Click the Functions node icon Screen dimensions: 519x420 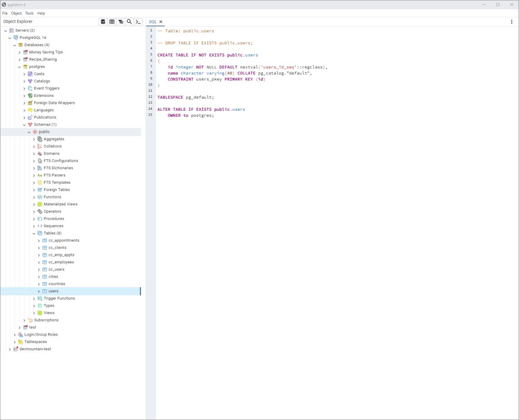[x=40, y=197]
